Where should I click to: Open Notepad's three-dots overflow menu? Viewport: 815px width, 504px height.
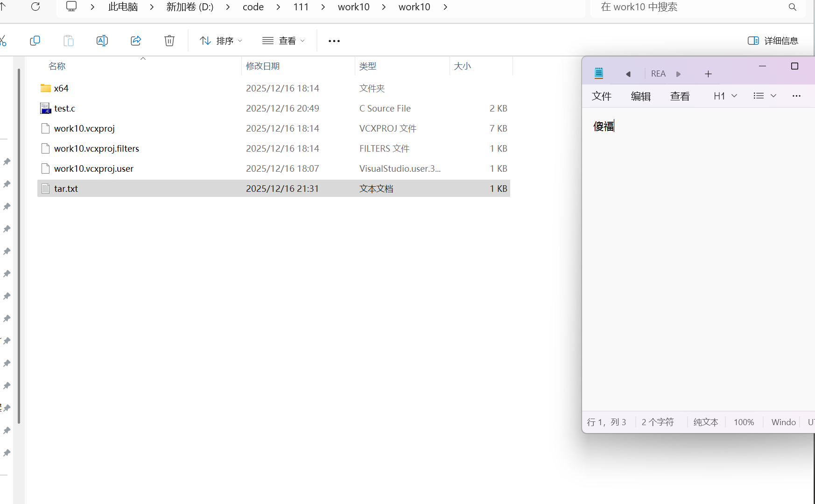[796, 96]
